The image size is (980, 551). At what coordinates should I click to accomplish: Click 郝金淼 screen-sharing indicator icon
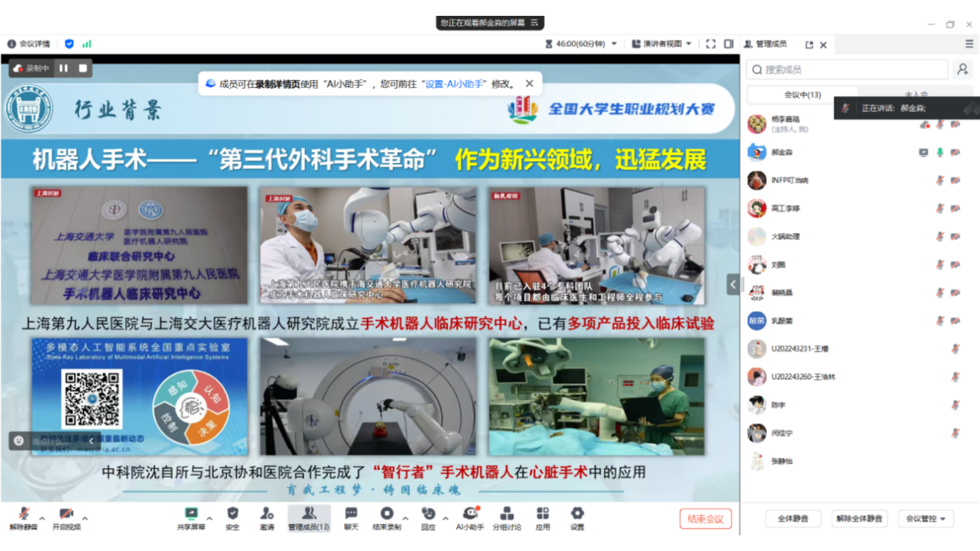click(923, 152)
